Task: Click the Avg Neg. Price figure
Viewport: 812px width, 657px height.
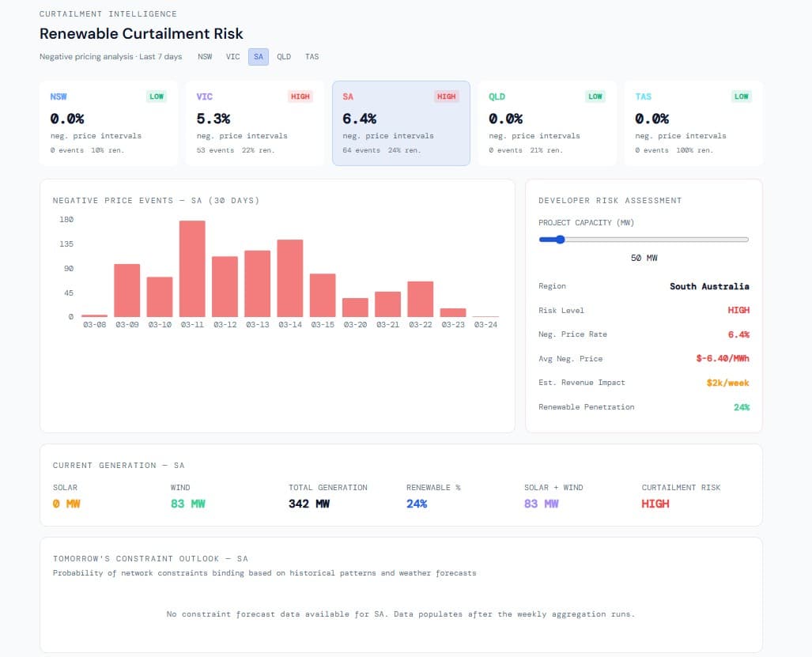Action: [x=722, y=358]
